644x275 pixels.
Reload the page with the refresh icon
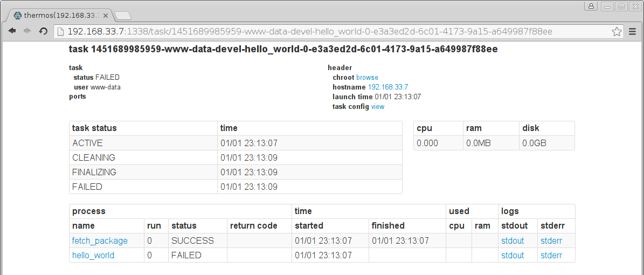(x=43, y=32)
